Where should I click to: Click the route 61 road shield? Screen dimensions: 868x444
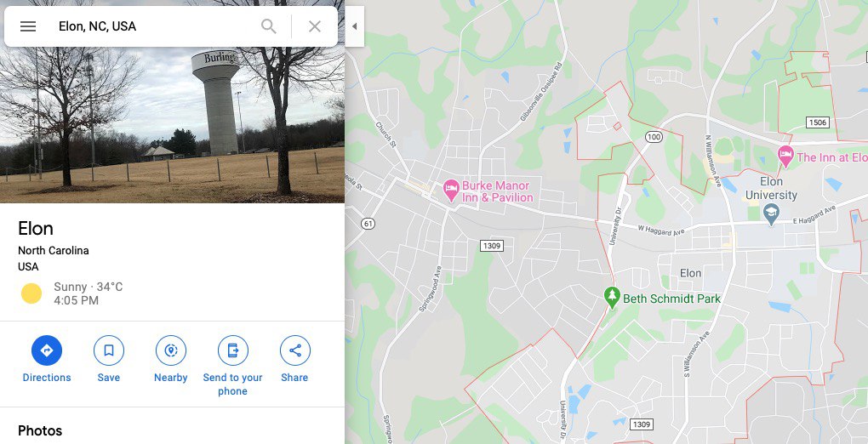[x=368, y=224]
